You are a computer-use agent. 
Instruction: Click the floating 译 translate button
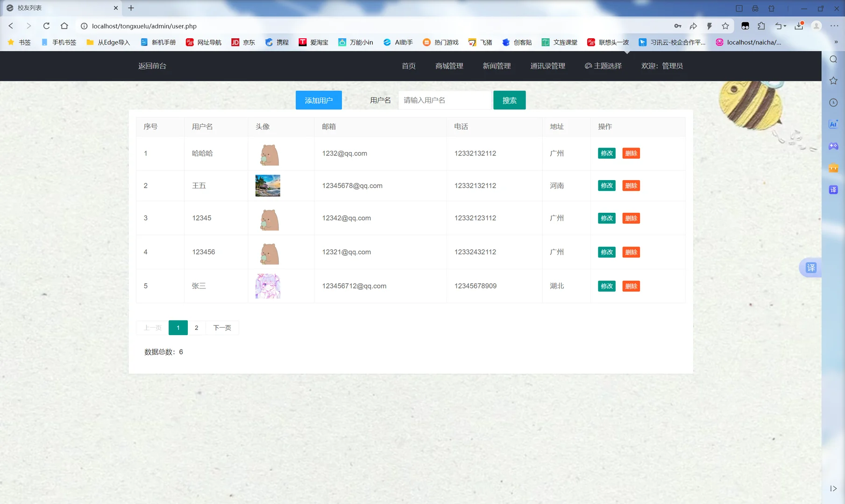[811, 268]
